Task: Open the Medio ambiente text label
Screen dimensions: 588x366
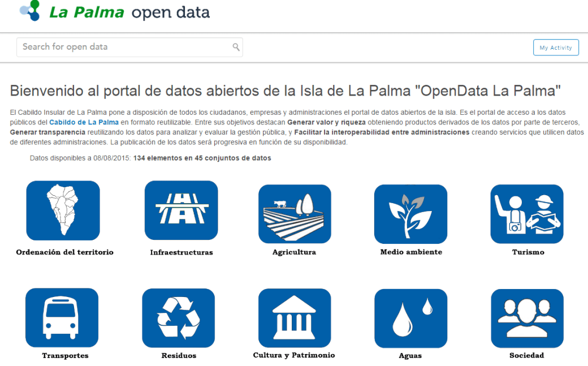Action: click(411, 252)
